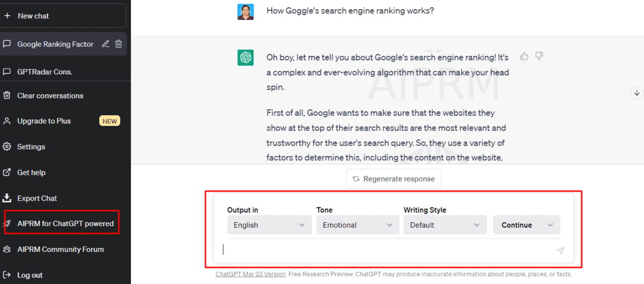The width and height of the screenshot is (644, 284).
Task: Click the thumbs down icon on the response
Action: tap(539, 56)
